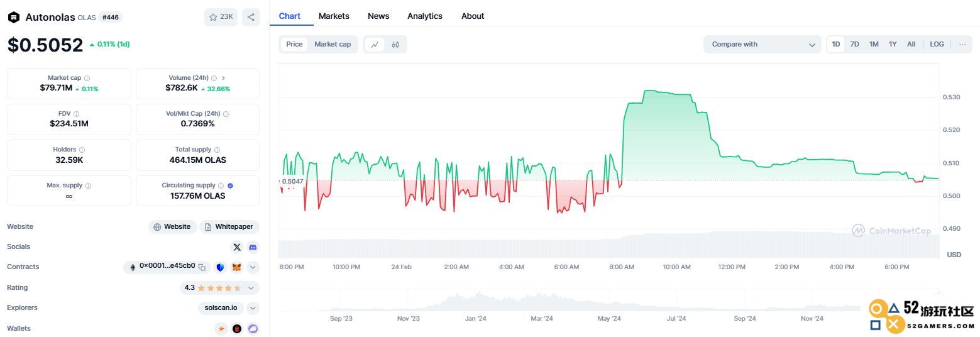The height and width of the screenshot is (337, 980).
Task: Toggle the LOG scale option
Action: tap(937, 44)
